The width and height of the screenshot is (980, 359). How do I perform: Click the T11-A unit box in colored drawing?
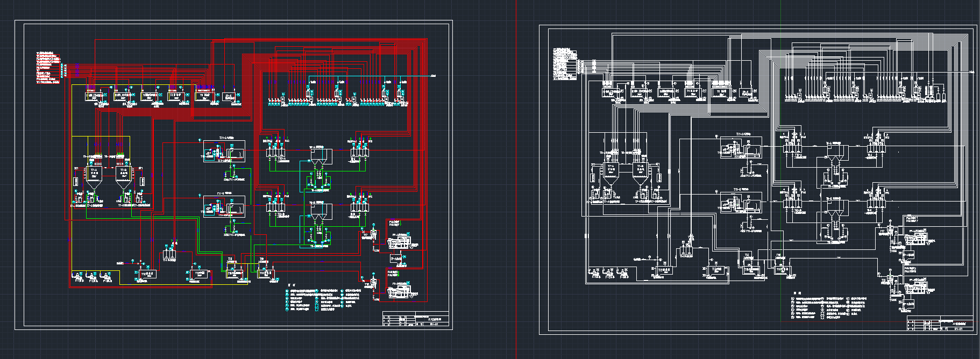pyautogui.click(x=224, y=151)
